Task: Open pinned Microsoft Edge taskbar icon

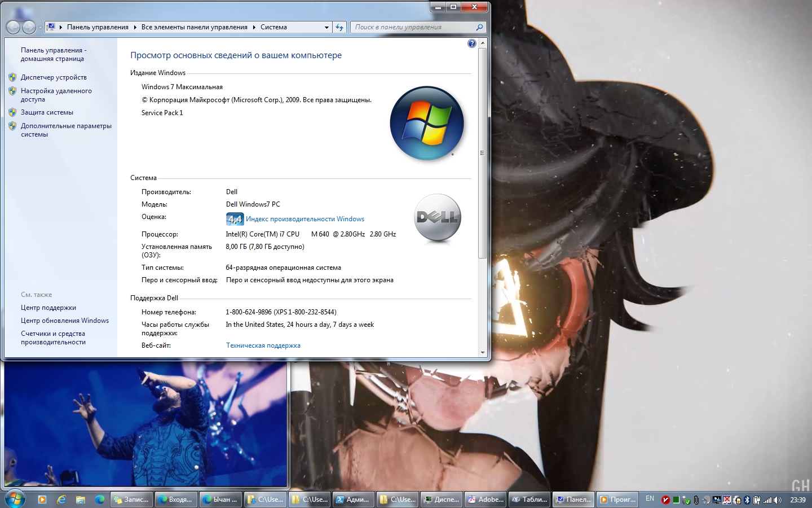Action: coord(100,500)
